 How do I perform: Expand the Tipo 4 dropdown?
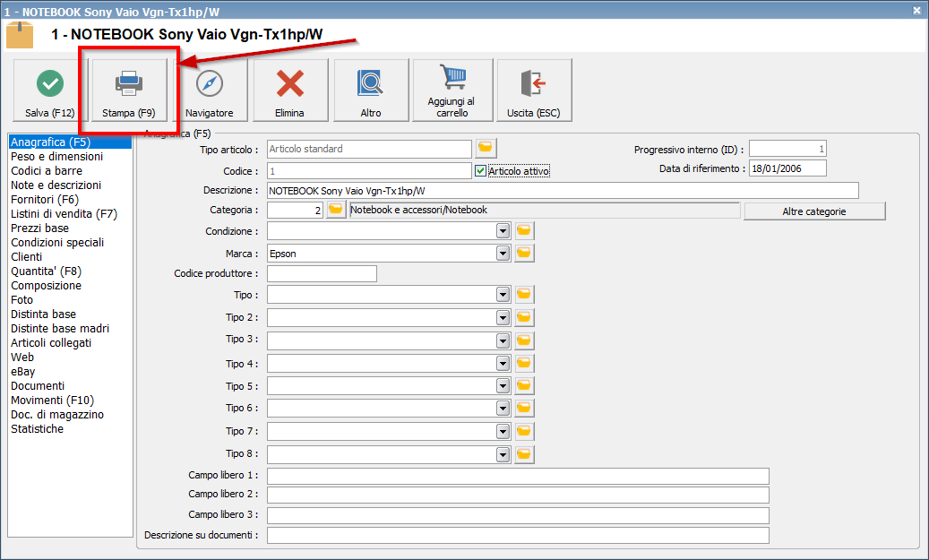[503, 363]
